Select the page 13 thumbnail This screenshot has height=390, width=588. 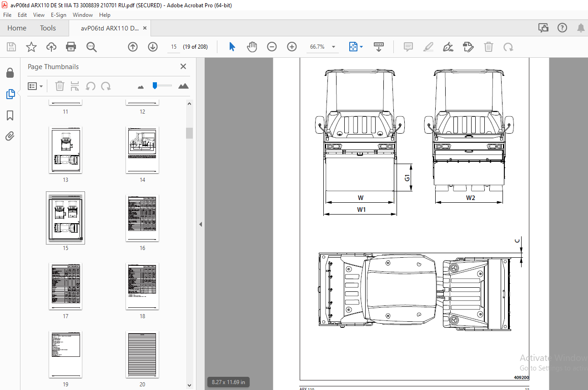coord(65,150)
